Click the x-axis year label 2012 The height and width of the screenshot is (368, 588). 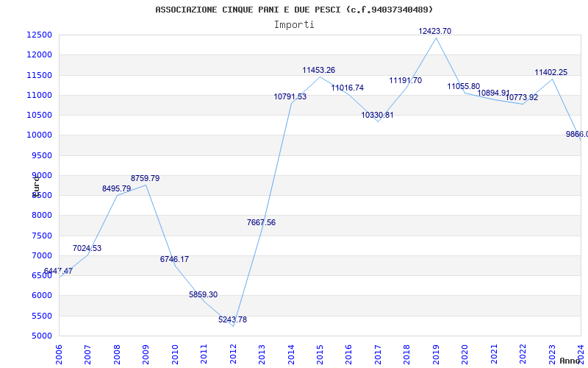[233, 354]
